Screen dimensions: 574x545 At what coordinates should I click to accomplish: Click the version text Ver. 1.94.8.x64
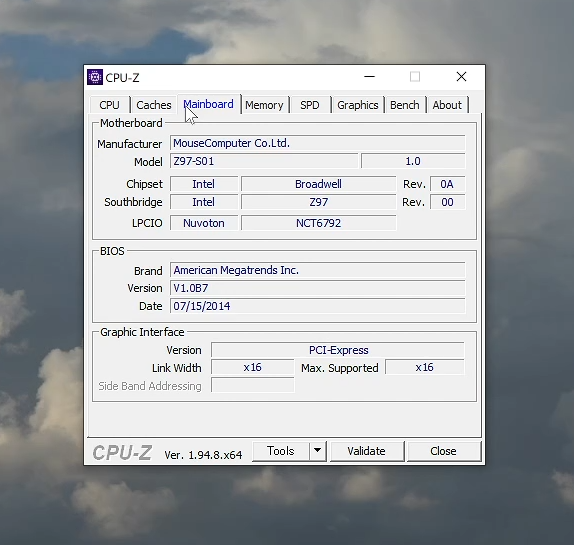click(x=203, y=455)
